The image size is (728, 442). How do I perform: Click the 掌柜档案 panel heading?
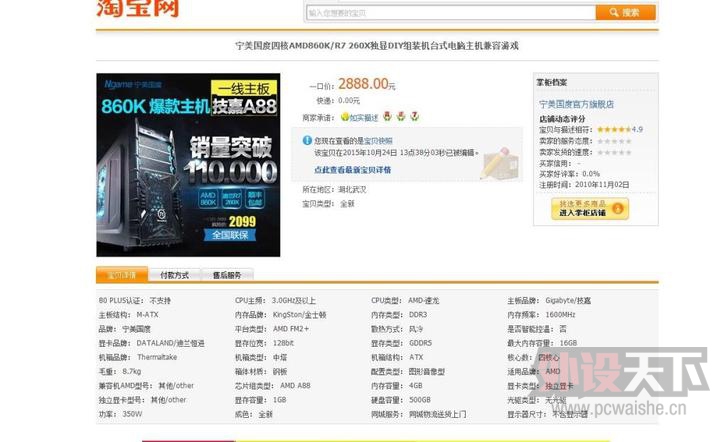[552, 83]
